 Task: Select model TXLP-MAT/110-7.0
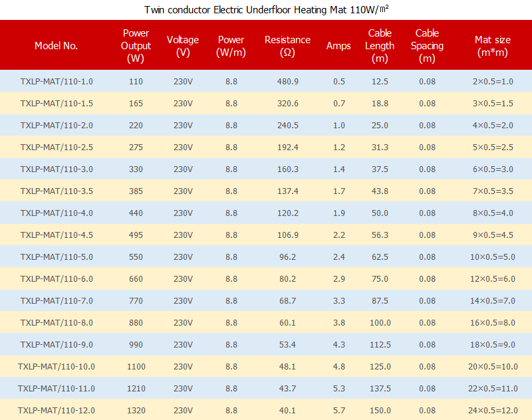click(x=57, y=300)
